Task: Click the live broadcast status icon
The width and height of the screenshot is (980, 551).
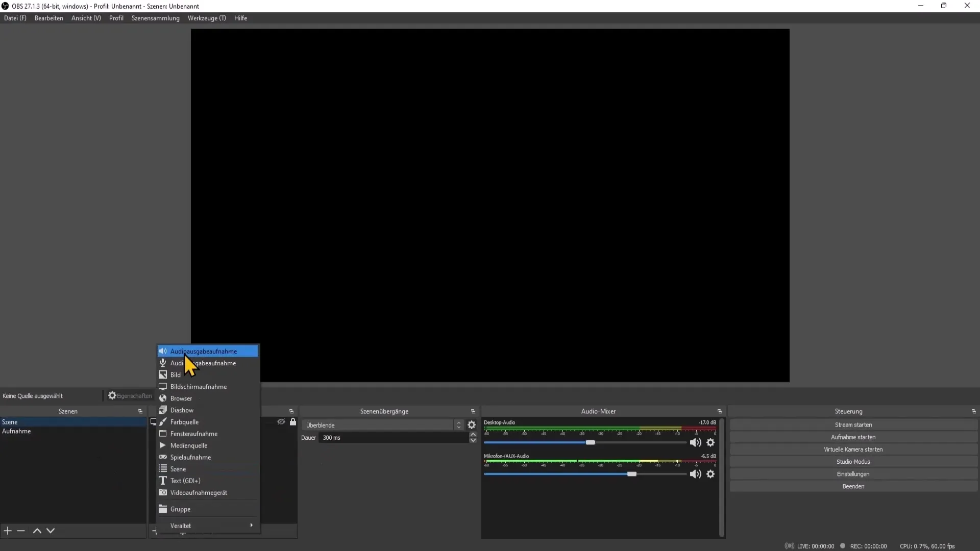Action: click(x=790, y=546)
